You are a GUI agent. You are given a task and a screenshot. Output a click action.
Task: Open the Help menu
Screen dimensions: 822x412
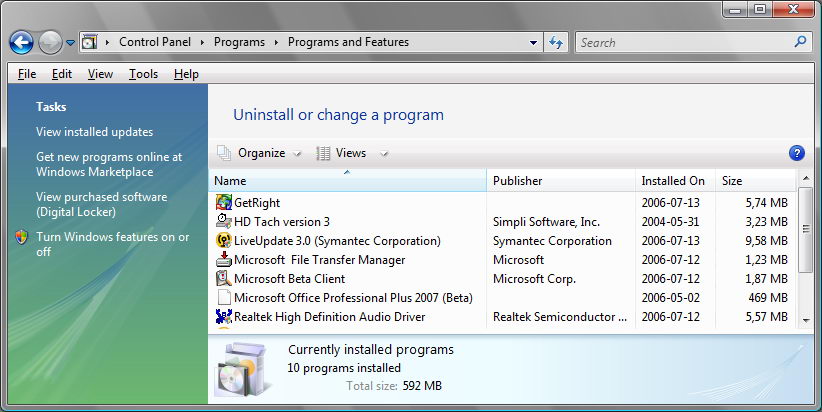[186, 74]
